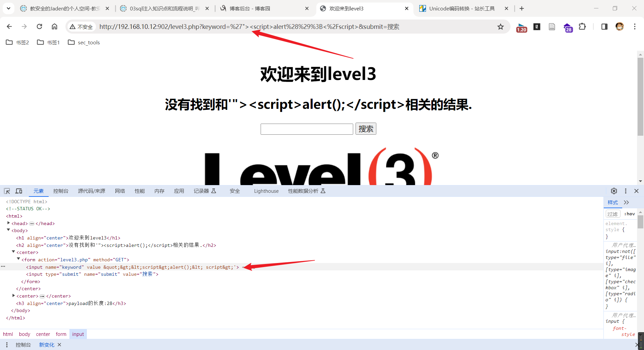Reload the level3 page
Image resolution: width=644 pixels, height=350 pixels.
(x=39, y=27)
